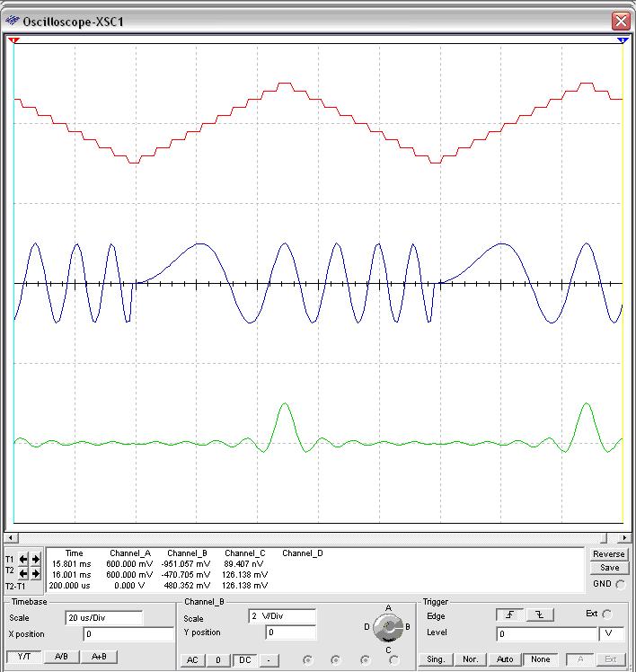The height and width of the screenshot is (672, 636).
Task: Move cursor T1 left with arrow
Action: click(x=24, y=560)
